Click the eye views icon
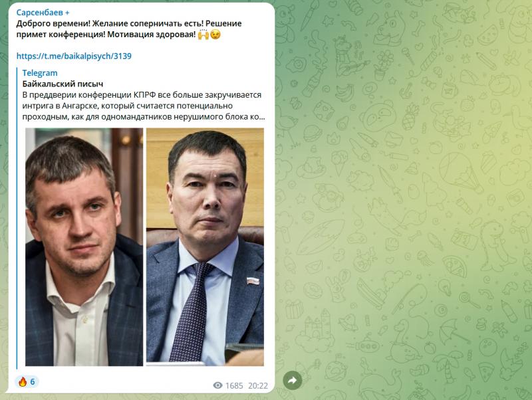 point(218,385)
